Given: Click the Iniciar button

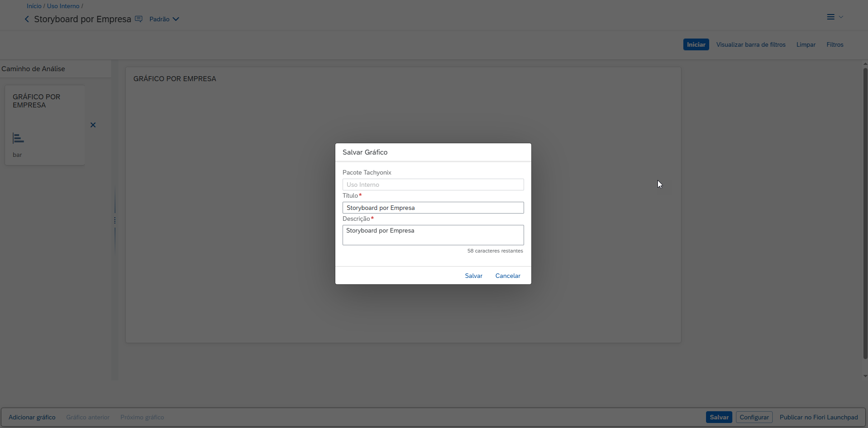Looking at the screenshot, I should (x=696, y=44).
